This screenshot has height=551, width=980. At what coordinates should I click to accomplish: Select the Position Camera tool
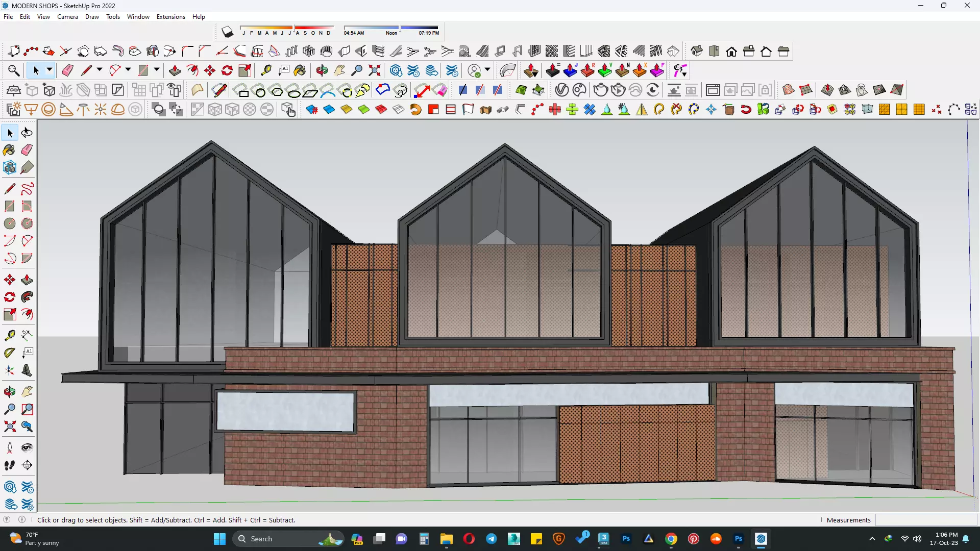click(10, 448)
